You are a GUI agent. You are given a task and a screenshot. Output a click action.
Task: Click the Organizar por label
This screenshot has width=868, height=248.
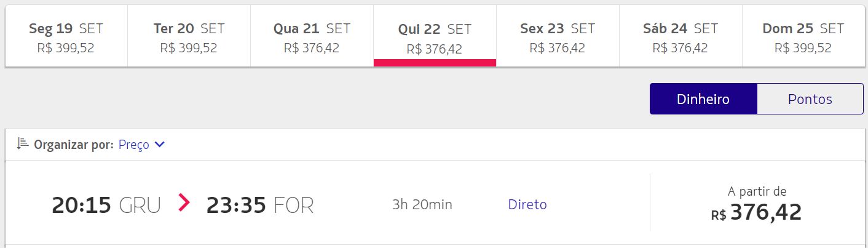point(74,145)
